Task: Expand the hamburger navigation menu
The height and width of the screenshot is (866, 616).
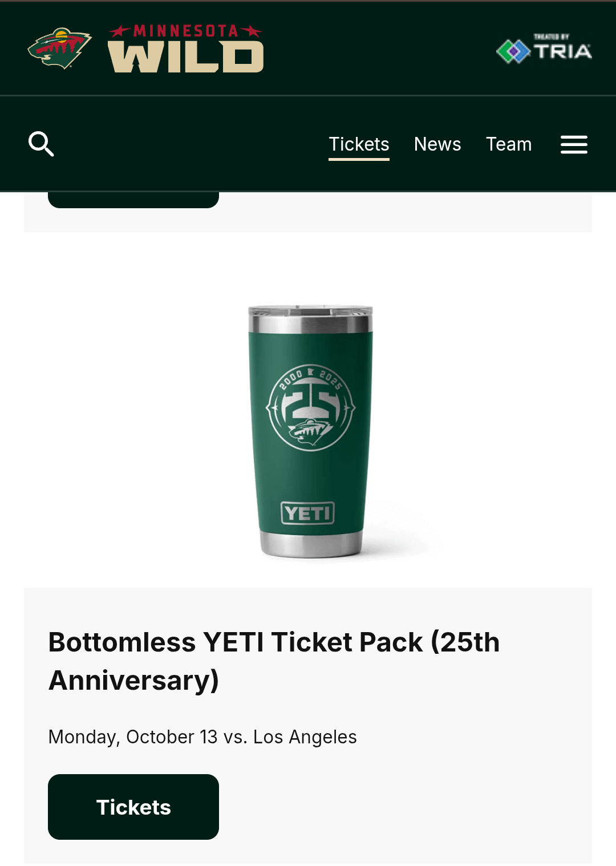Action: [574, 144]
